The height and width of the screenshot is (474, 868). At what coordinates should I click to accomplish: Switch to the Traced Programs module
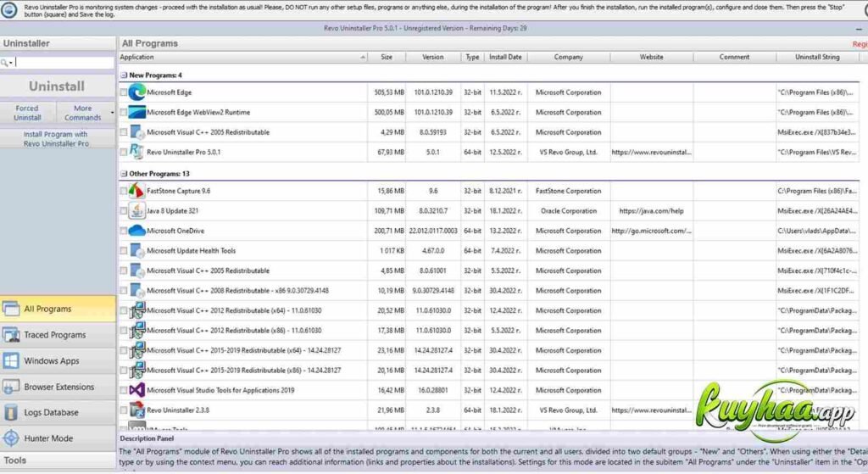[x=58, y=335]
